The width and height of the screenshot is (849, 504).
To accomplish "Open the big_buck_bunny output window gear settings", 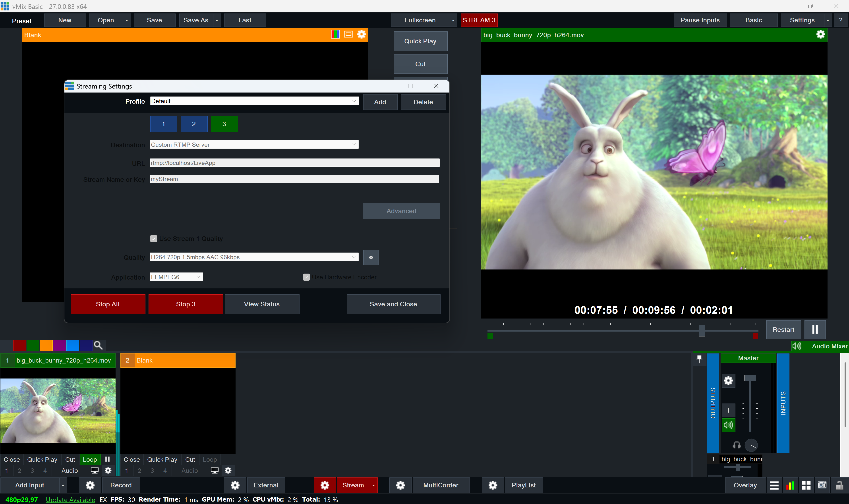I will [820, 34].
